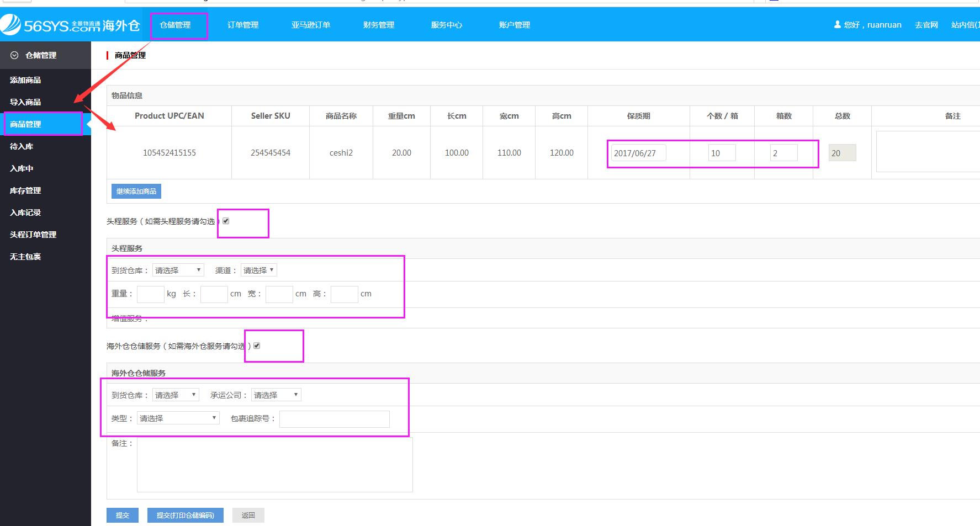Click the 返回 button
The height and width of the screenshot is (526, 980).
click(x=248, y=515)
